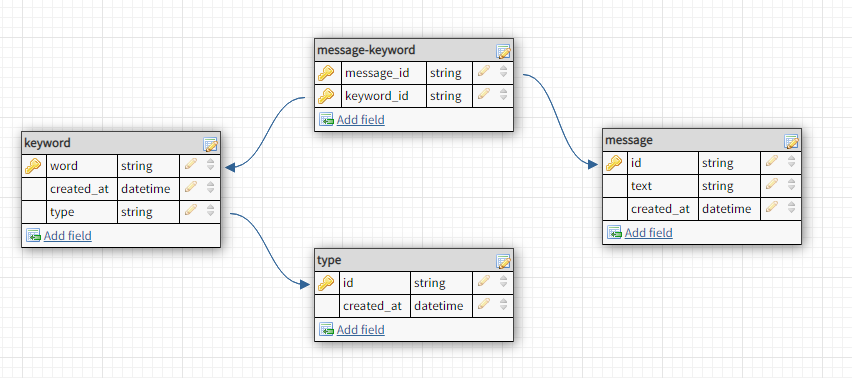Image resolution: width=852 pixels, height=378 pixels.
Task: Select the keyword table title
Action: [47, 143]
